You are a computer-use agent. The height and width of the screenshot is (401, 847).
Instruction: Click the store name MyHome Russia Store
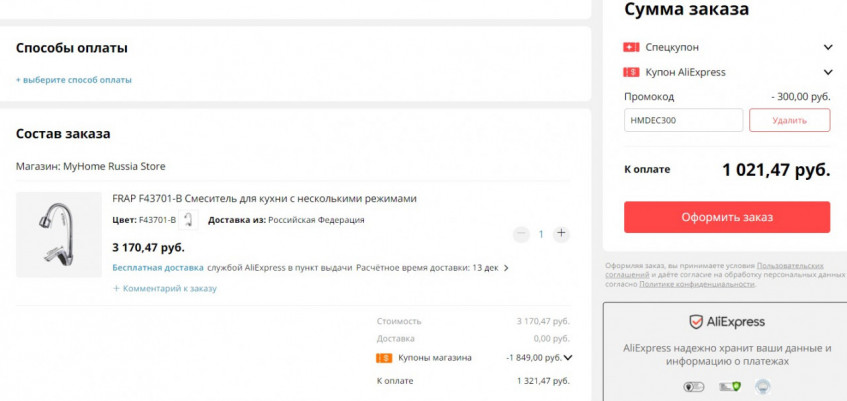point(114,166)
